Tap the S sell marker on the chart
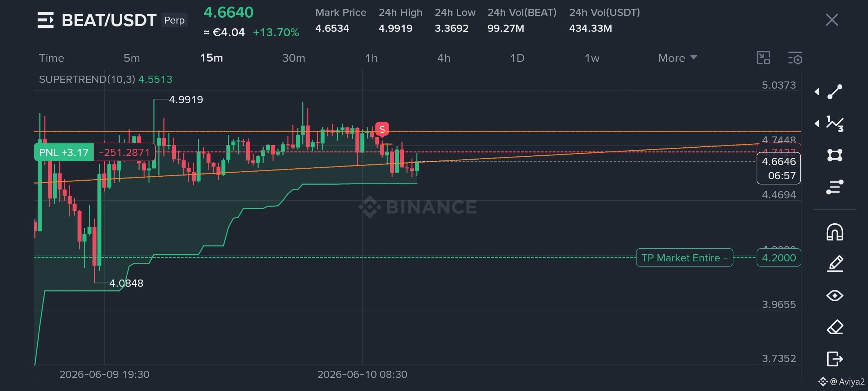Screen dimensions: 868x391 pyautogui.click(x=382, y=129)
